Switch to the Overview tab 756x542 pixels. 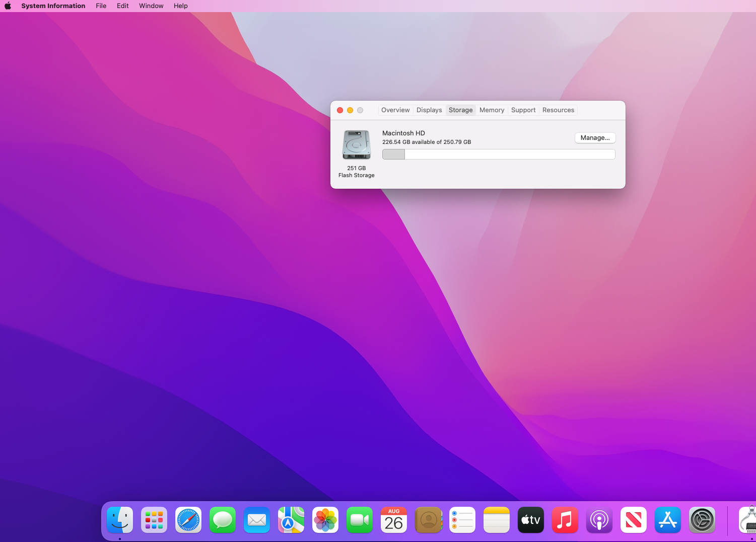pos(395,110)
